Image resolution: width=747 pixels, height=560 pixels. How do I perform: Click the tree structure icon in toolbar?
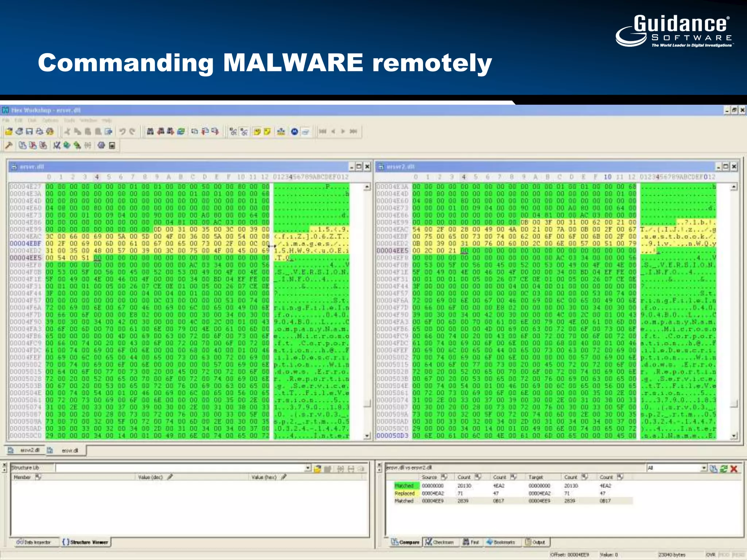[281, 131]
